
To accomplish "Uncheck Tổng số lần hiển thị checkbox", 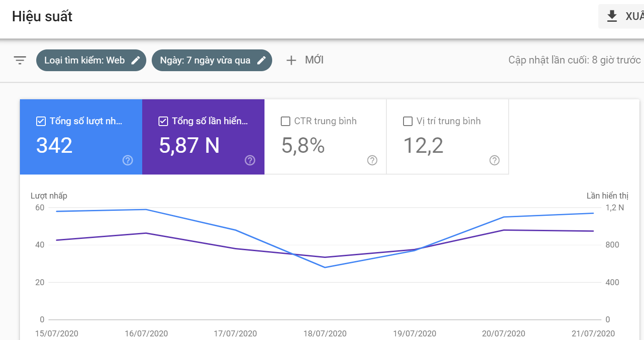I will 163,121.
